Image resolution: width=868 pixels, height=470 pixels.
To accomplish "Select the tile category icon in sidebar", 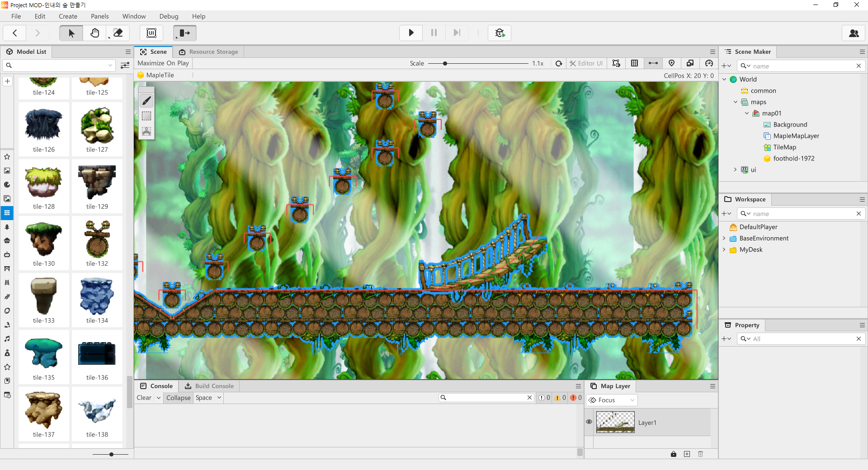I will (7, 213).
